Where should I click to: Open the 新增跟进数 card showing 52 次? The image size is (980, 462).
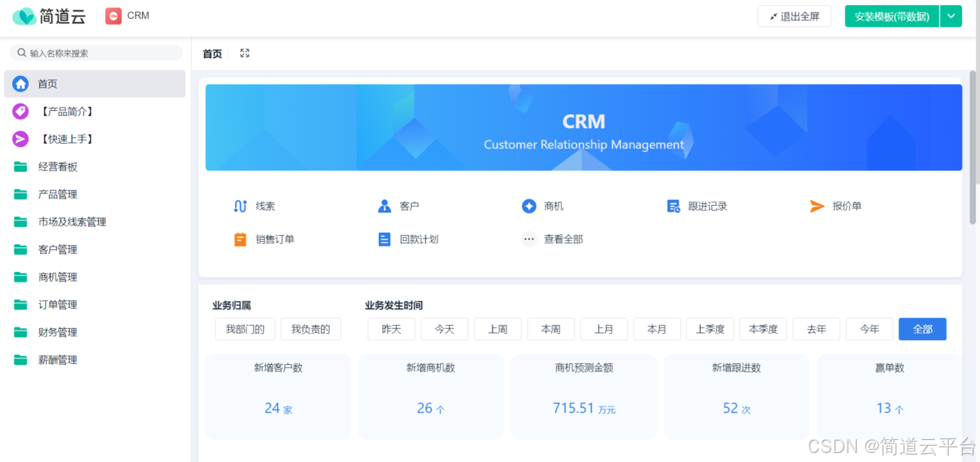click(x=737, y=397)
